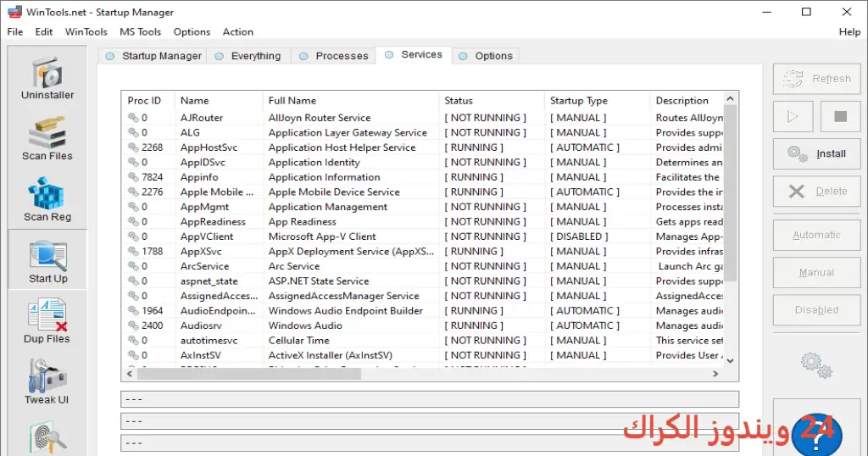Select the Application Identity row
868x456 pixels.
coord(422,162)
